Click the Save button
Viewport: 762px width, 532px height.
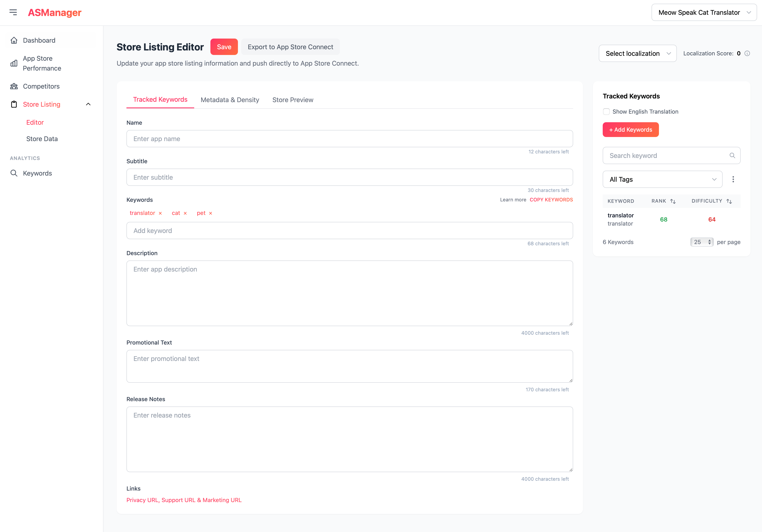click(224, 47)
